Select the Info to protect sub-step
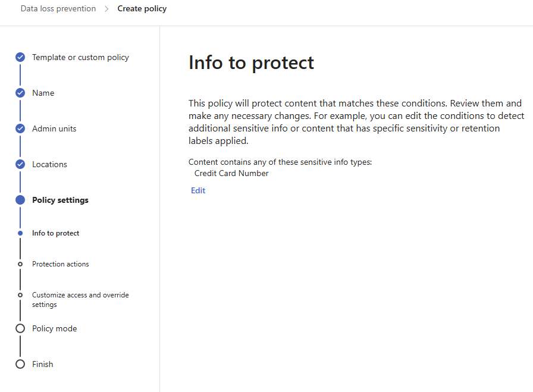 (x=56, y=233)
